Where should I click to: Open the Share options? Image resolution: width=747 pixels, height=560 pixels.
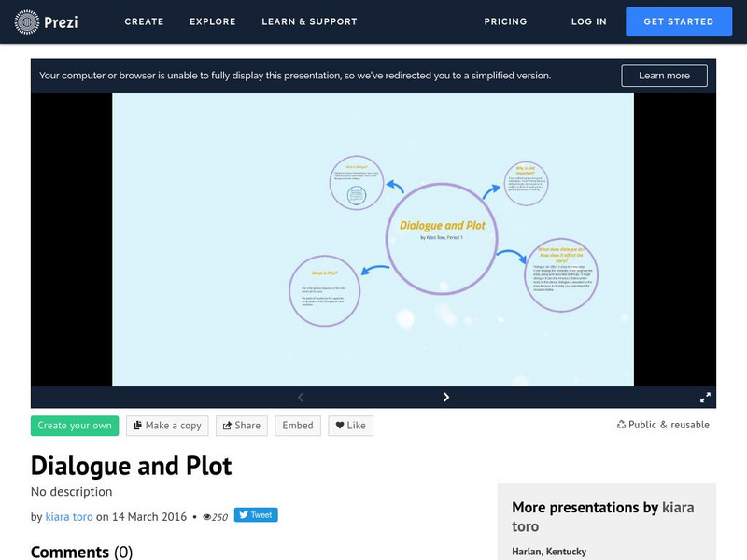(x=241, y=426)
